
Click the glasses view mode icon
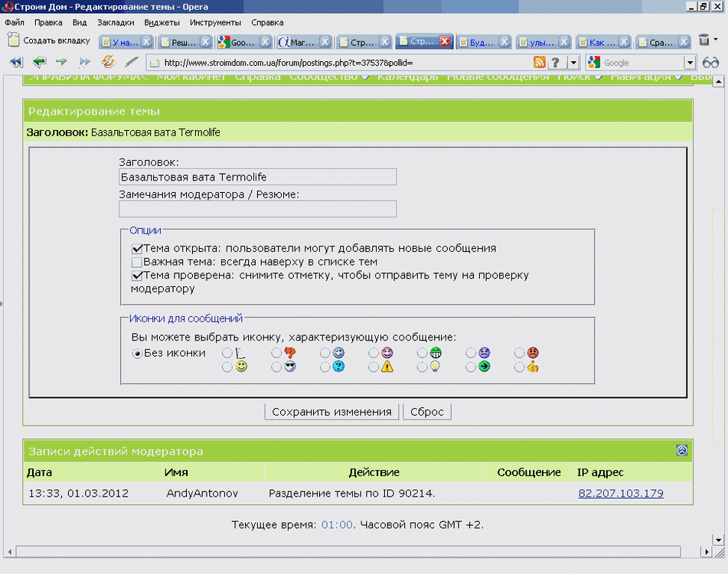pyautogui.click(x=710, y=62)
